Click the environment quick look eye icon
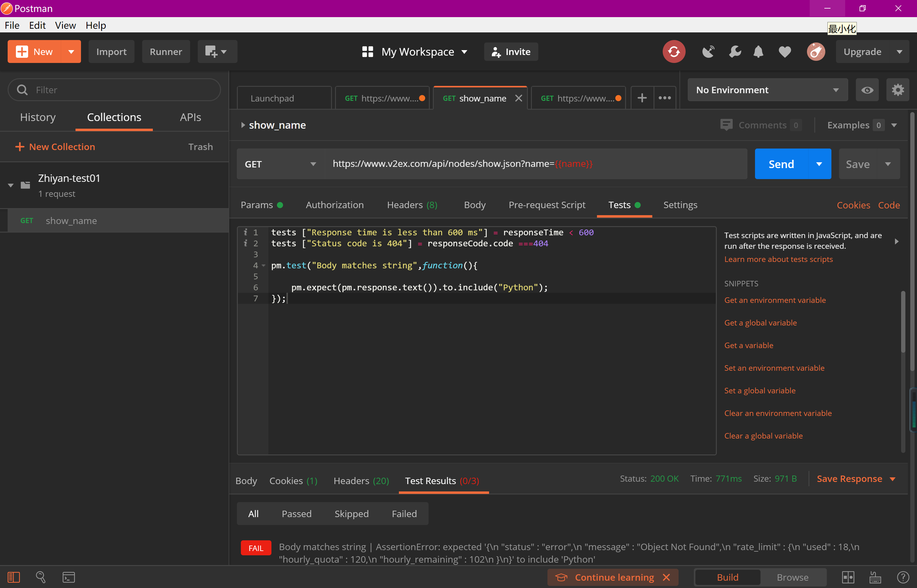The width and height of the screenshot is (917, 588). coord(867,90)
